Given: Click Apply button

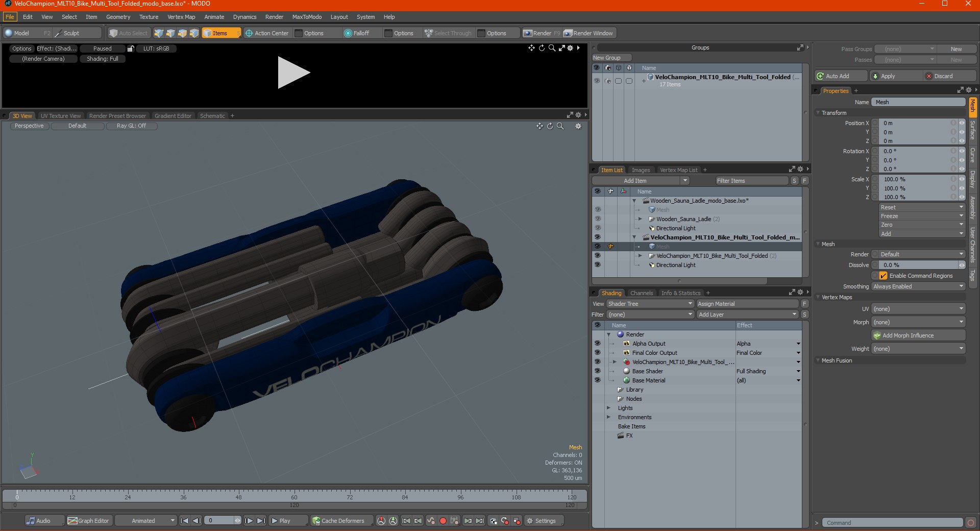Looking at the screenshot, I should point(896,76).
